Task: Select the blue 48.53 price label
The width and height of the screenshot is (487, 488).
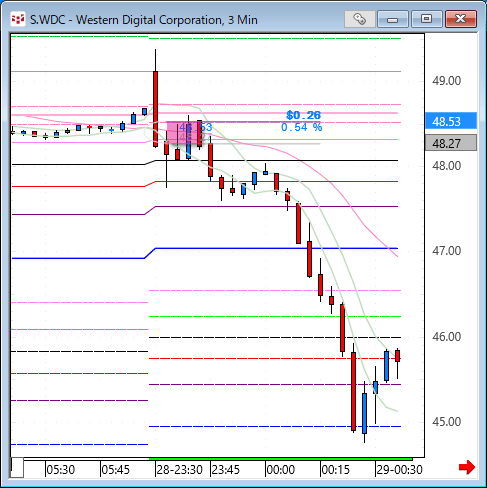Action: 451,121
